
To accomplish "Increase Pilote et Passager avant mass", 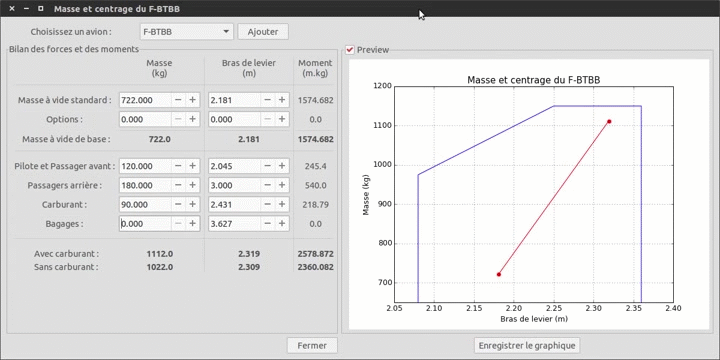I will (192, 166).
